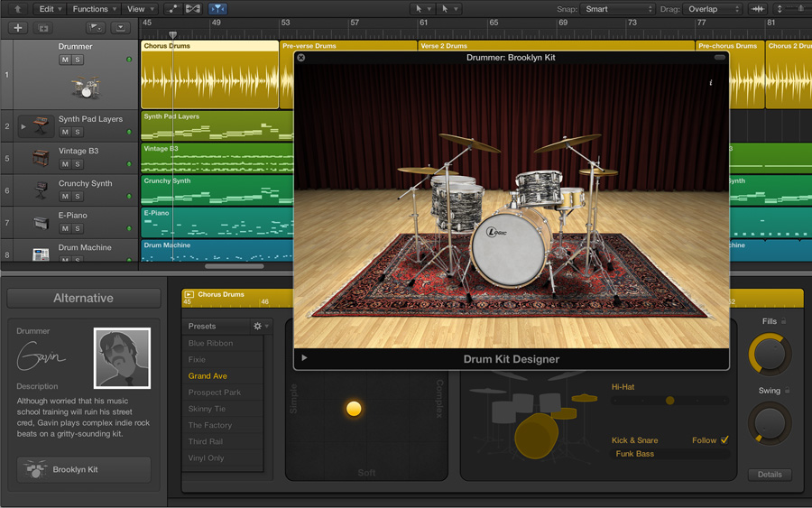Image resolution: width=812 pixels, height=508 pixels.
Task: Open the Edit menu
Action: click(x=50, y=9)
